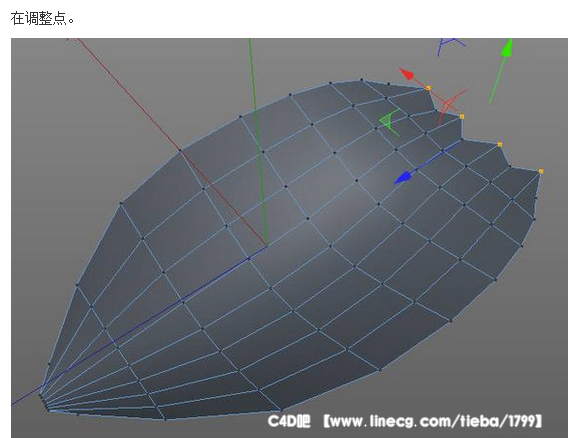Click the vertical green world axis line
The image size is (568, 438).
click(258, 142)
